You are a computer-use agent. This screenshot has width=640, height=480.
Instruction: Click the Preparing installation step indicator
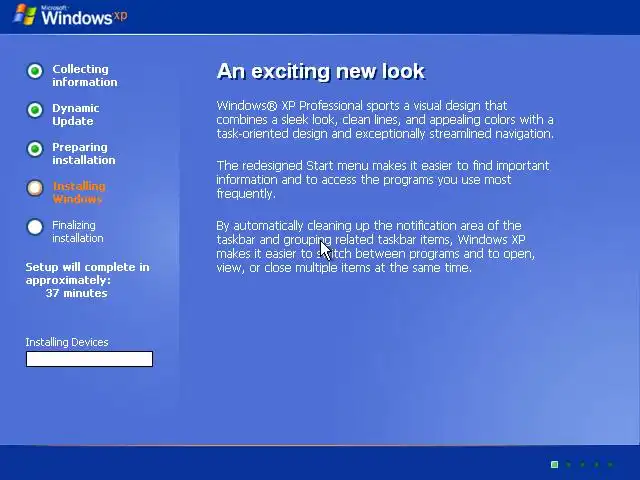point(35,149)
